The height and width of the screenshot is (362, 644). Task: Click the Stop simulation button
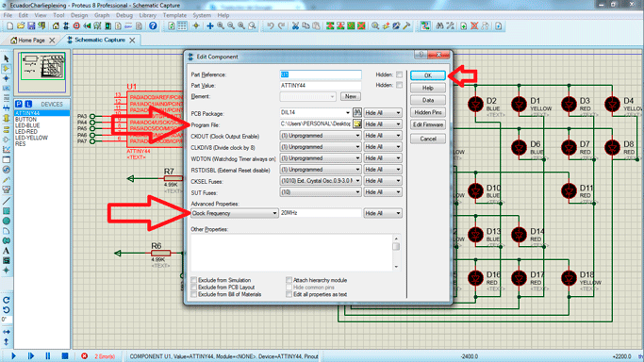click(65, 355)
